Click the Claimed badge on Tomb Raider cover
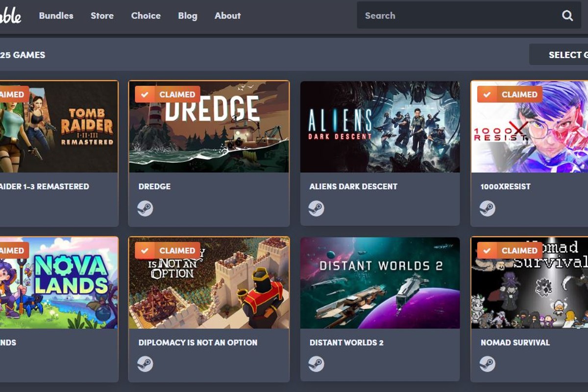The width and height of the screenshot is (588, 392). pos(14,94)
